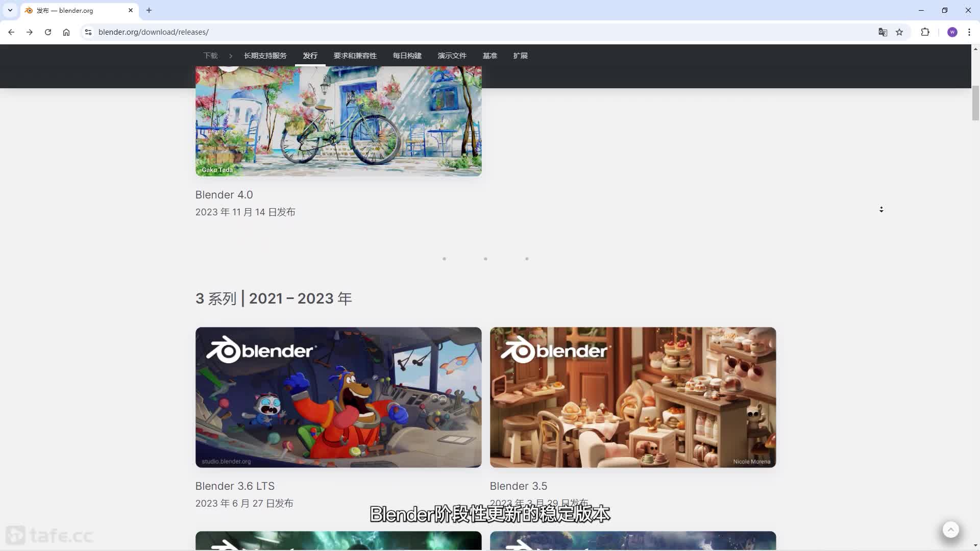980x551 pixels.
Task: Restore down the Chrome window
Action: [944, 10]
